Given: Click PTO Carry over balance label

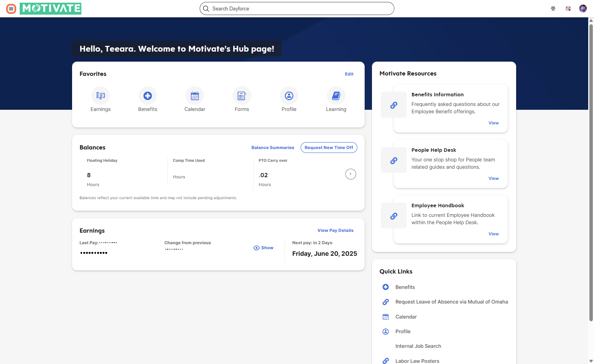Looking at the screenshot, I should (273, 161).
